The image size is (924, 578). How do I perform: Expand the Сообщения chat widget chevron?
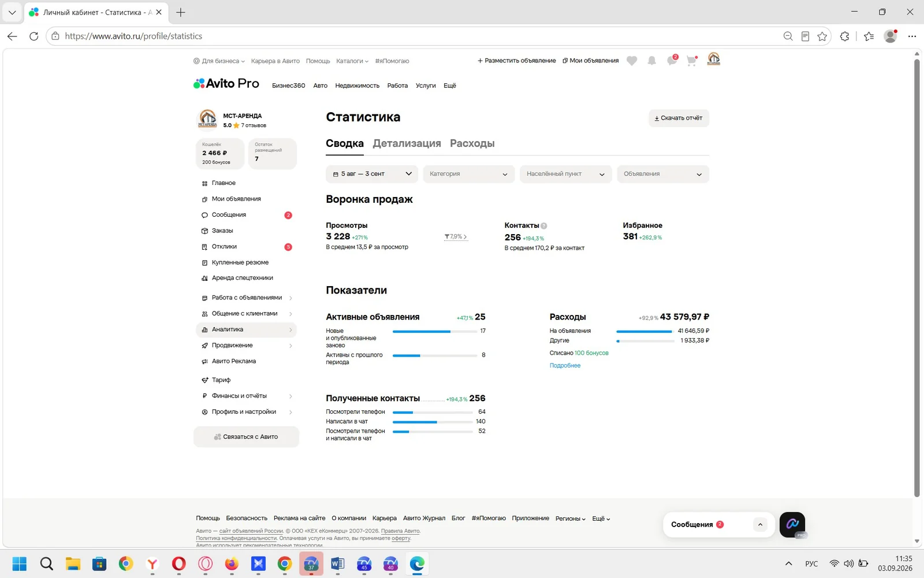point(760,525)
